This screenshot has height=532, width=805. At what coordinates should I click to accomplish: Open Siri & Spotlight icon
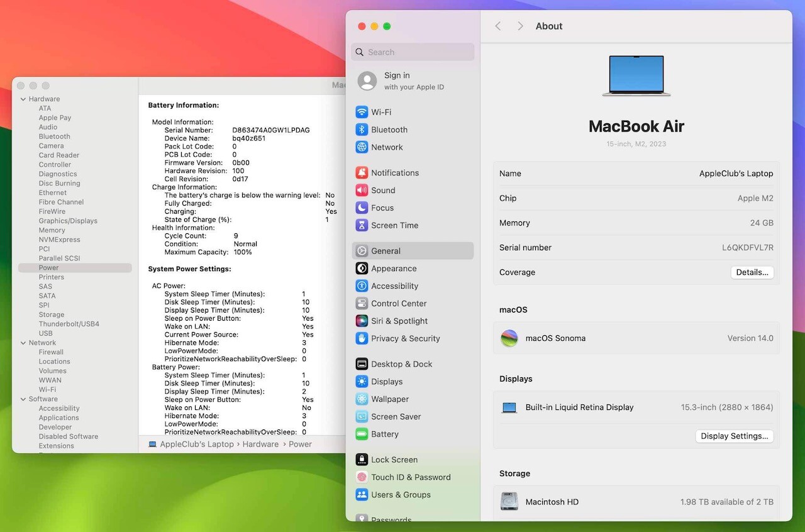tap(362, 321)
